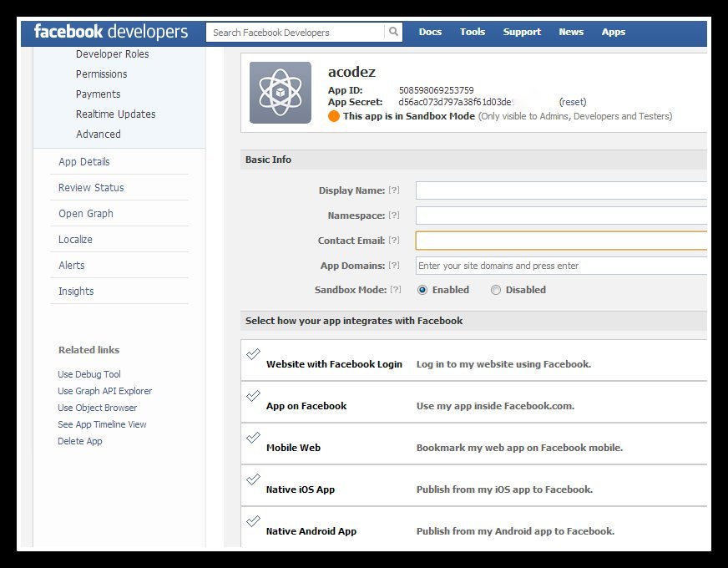Image resolution: width=728 pixels, height=568 pixels.
Task: Open the Docs menu
Action: click(430, 32)
